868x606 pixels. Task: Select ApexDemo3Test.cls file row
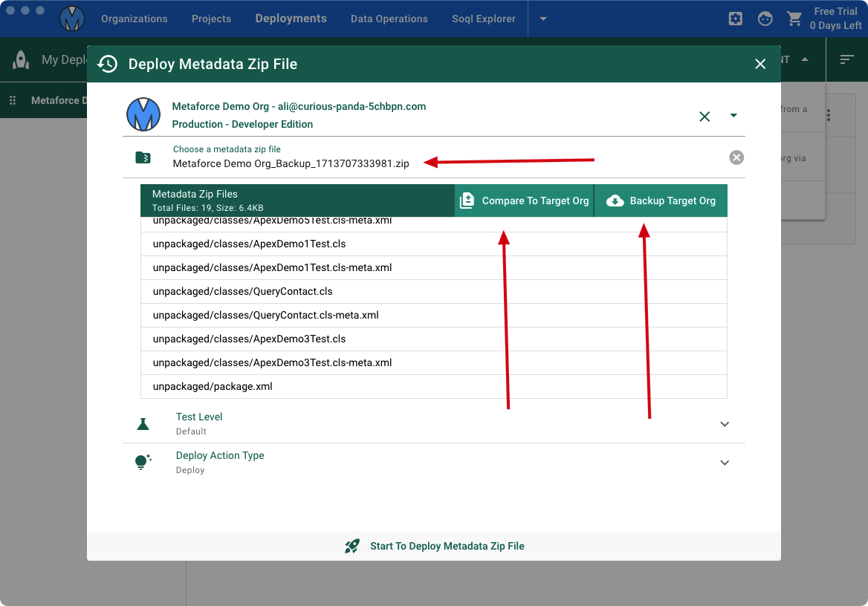point(434,339)
